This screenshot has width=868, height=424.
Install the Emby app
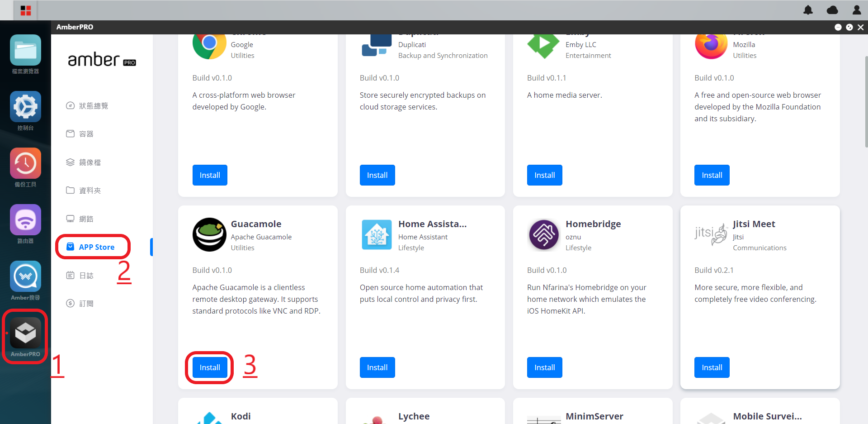coord(545,175)
